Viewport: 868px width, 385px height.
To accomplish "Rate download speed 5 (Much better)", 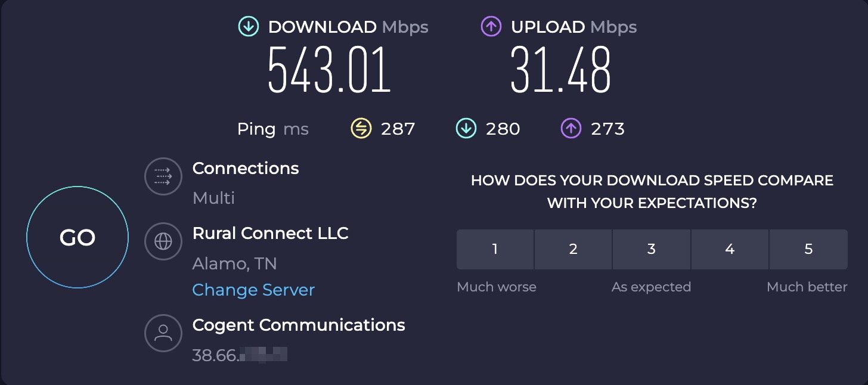I will [808, 249].
